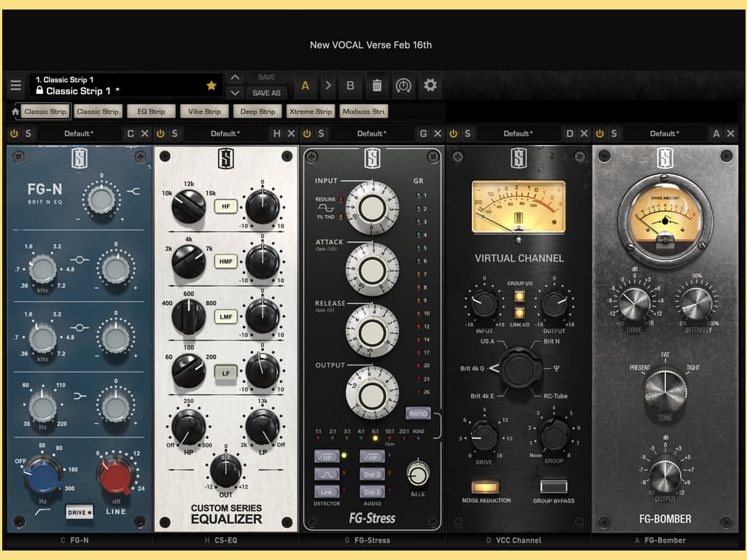Click the FG-Bomber module power icon

(600, 134)
